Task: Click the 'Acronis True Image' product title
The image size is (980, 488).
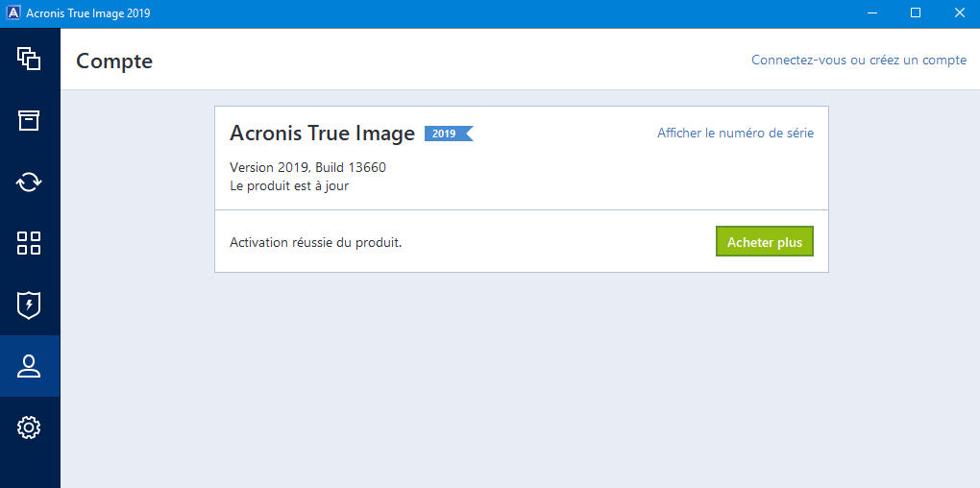Action: 323,134
